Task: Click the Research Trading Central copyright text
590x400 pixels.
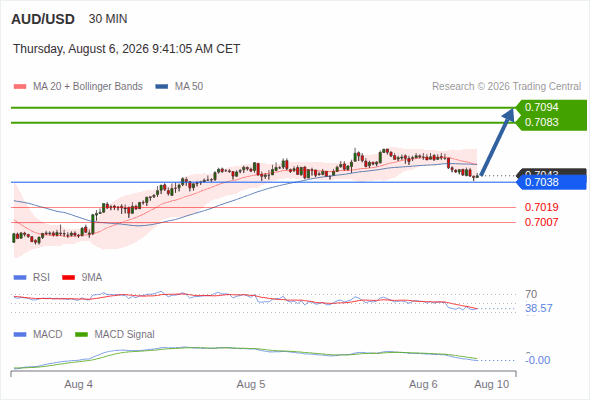Action: pyautogui.click(x=506, y=87)
